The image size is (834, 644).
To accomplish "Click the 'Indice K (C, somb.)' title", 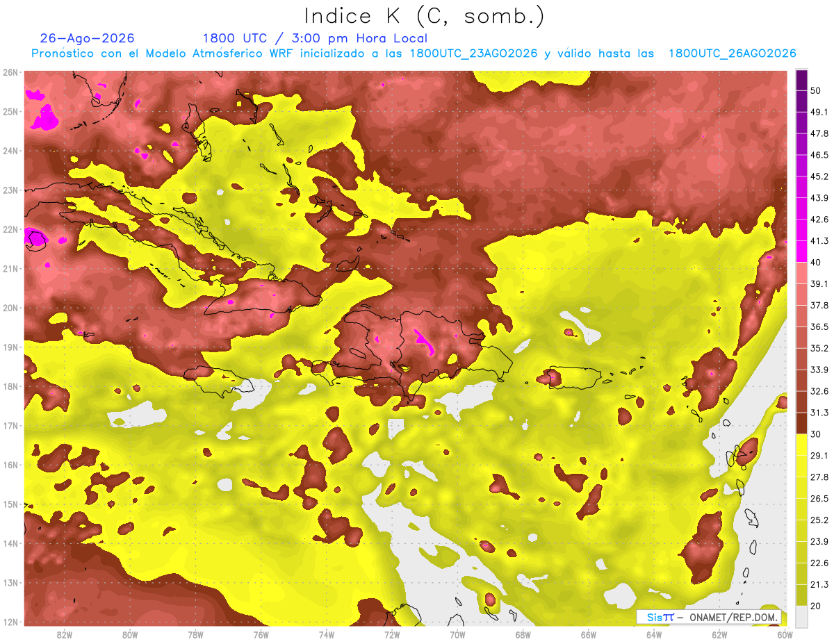I will (425, 16).
